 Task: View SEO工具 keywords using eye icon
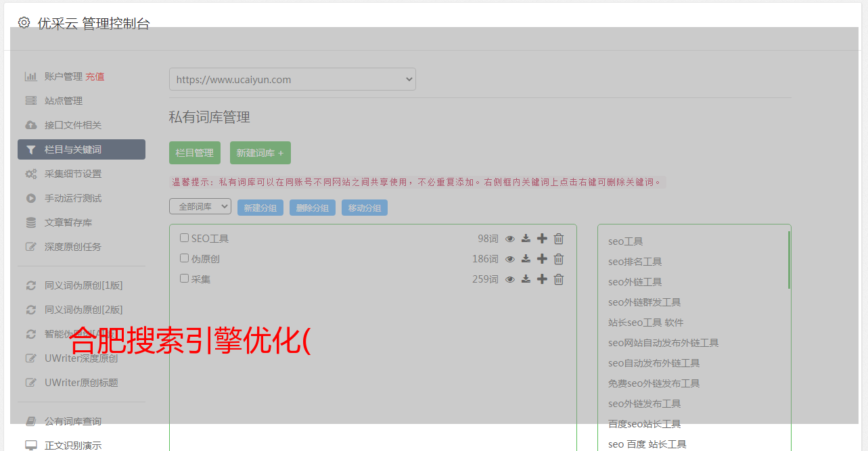pos(510,239)
